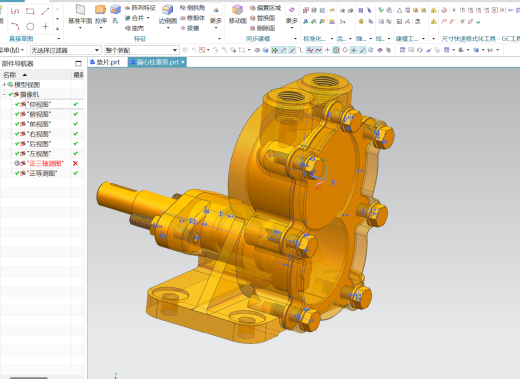Click the 偏置区域 offset region tool
This screenshot has width=520, height=379.
click(x=265, y=8)
